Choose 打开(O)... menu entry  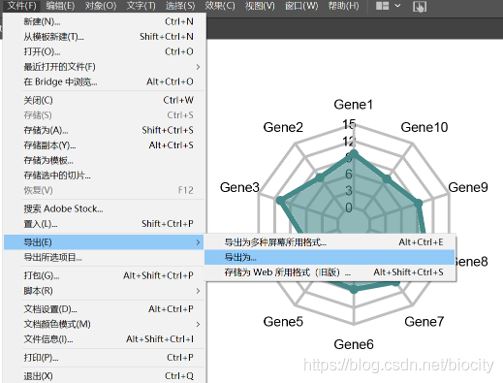point(105,52)
